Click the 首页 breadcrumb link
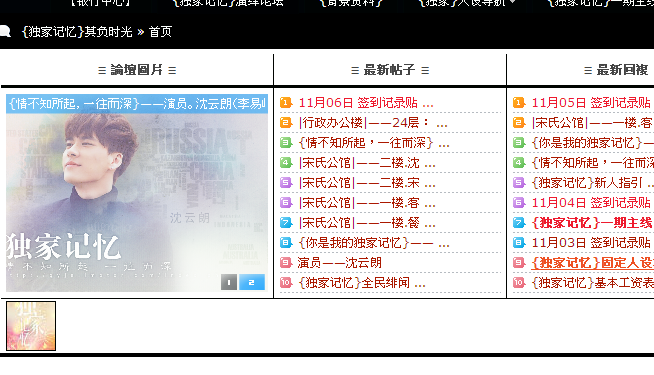The width and height of the screenshot is (654, 375). 161,32
